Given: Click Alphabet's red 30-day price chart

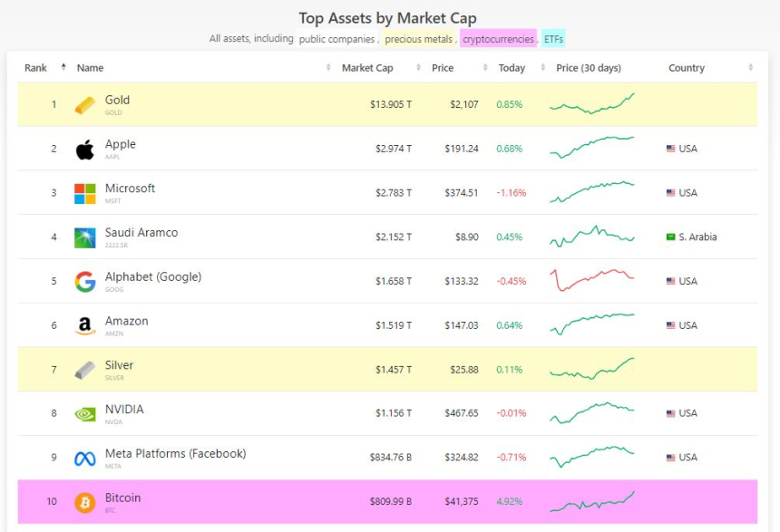Looking at the screenshot, I should (x=592, y=280).
